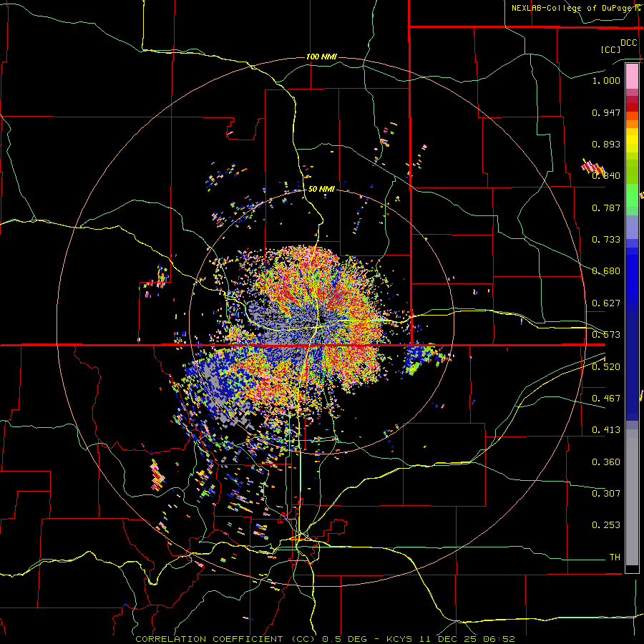Click the CORRELATION COEFFICIENT (CC) title text
Viewport: 644px width, 644px height.
point(225,639)
